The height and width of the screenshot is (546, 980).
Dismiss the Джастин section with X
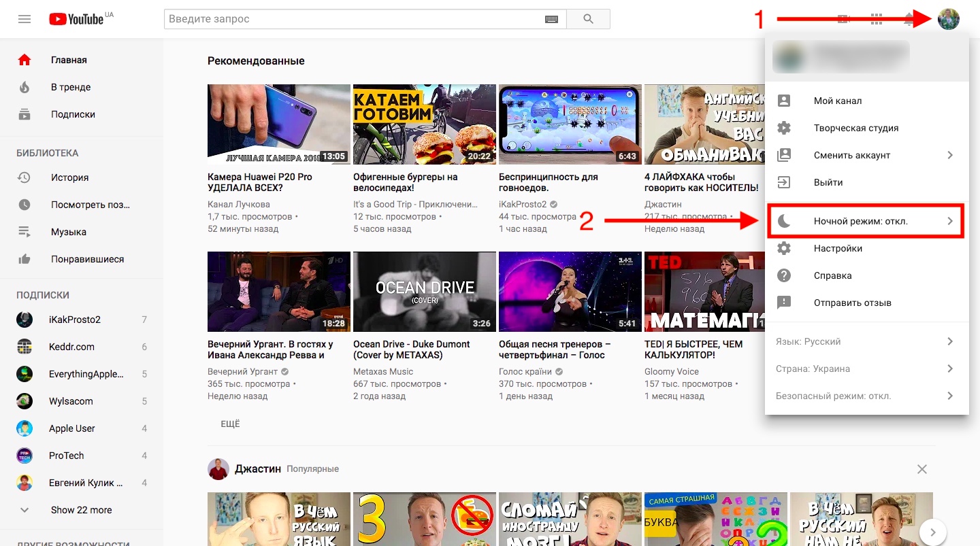(922, 469)
